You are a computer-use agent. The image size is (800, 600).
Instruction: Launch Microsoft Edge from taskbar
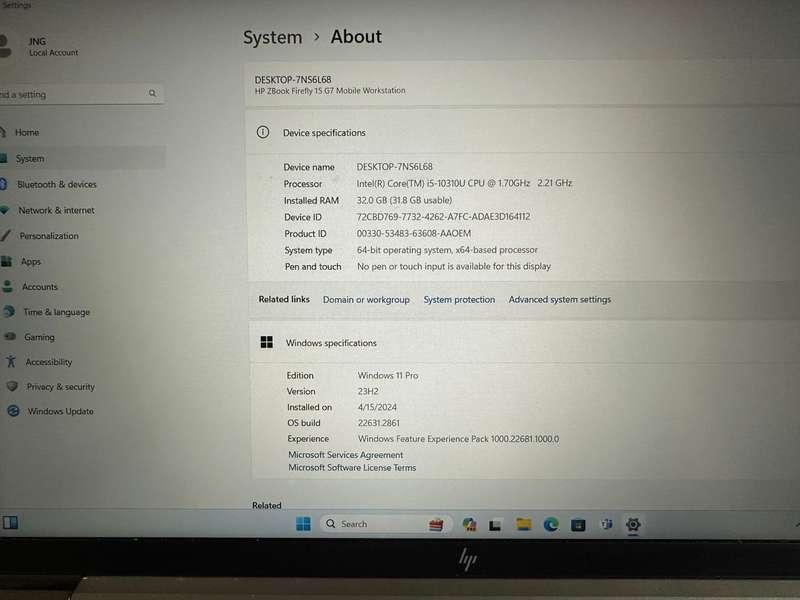point(551,524)
